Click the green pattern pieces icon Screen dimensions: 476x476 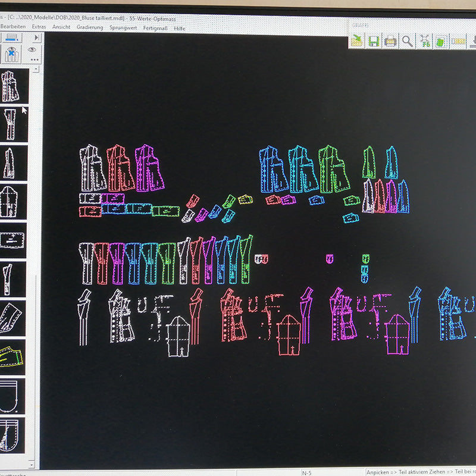[441, 40]
